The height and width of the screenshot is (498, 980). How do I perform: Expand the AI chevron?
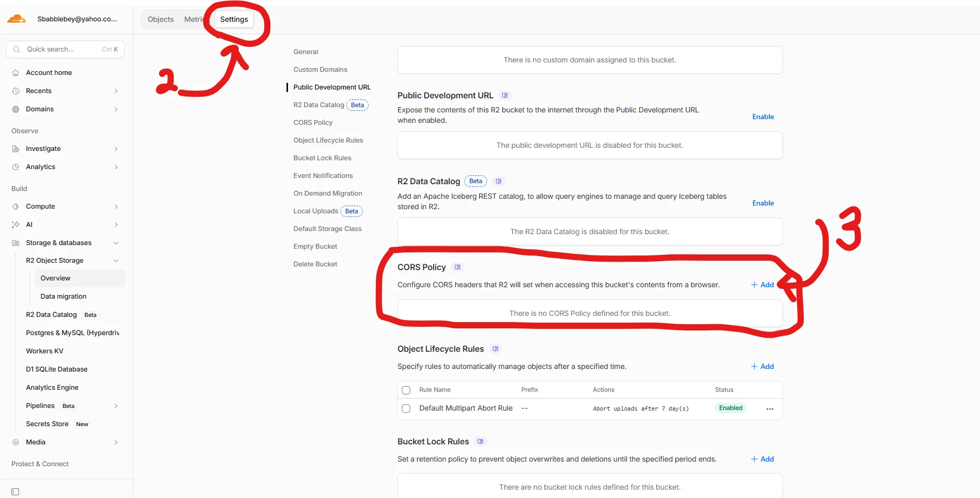[x=116, y=225]
